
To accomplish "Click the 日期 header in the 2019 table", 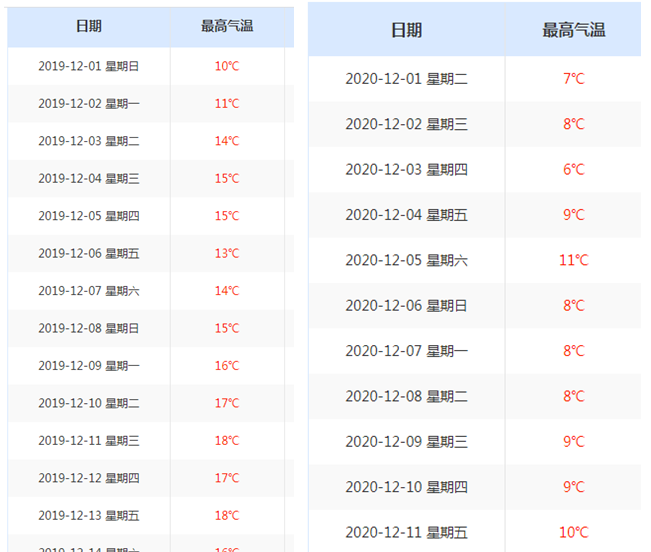I will point(88,26).
